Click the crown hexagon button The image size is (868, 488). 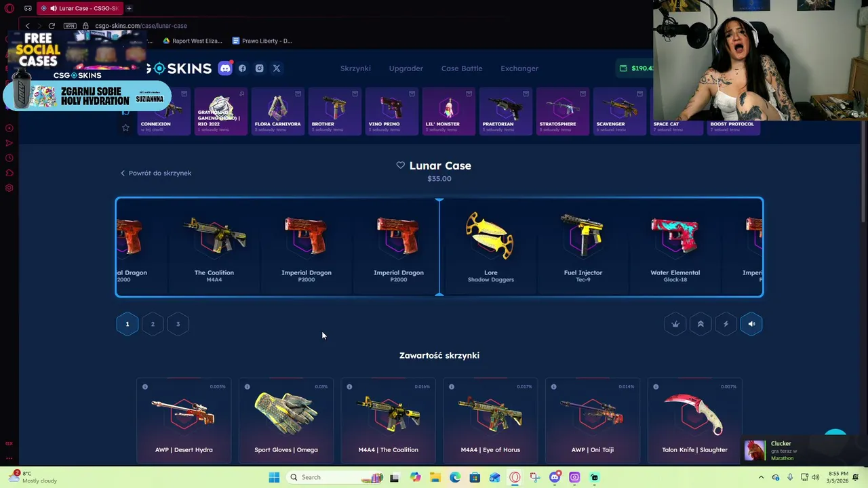click(675, 324)
